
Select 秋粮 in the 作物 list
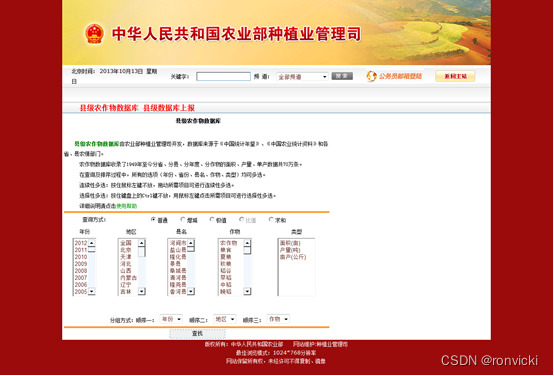[226, 264]
